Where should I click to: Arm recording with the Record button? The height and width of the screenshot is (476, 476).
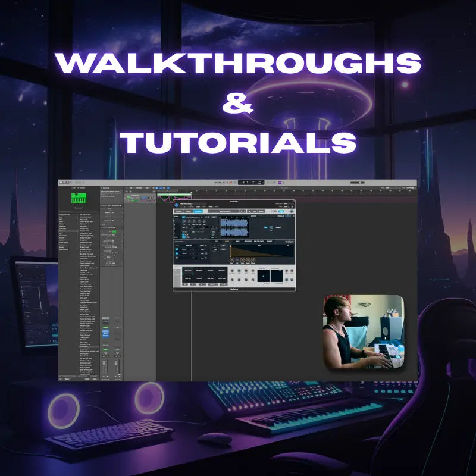[x=231, y=182]
